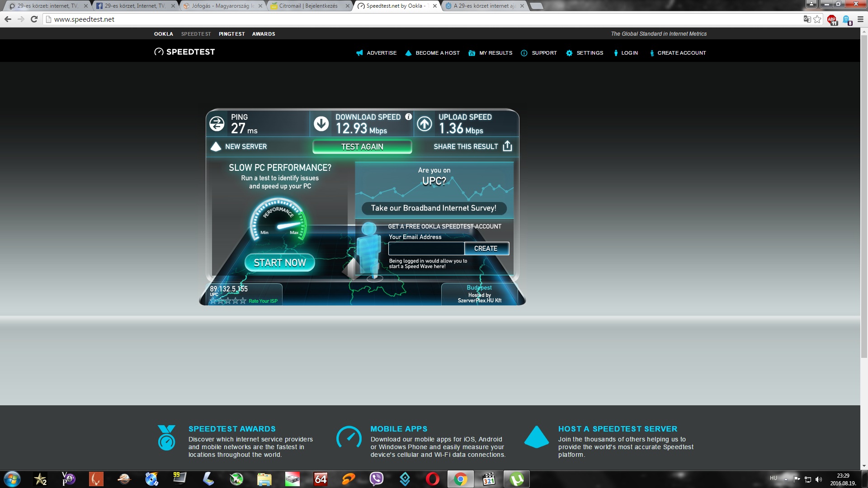Click the NEW SERVER option
The image size is (868, 488).
(x=239, y=146)
